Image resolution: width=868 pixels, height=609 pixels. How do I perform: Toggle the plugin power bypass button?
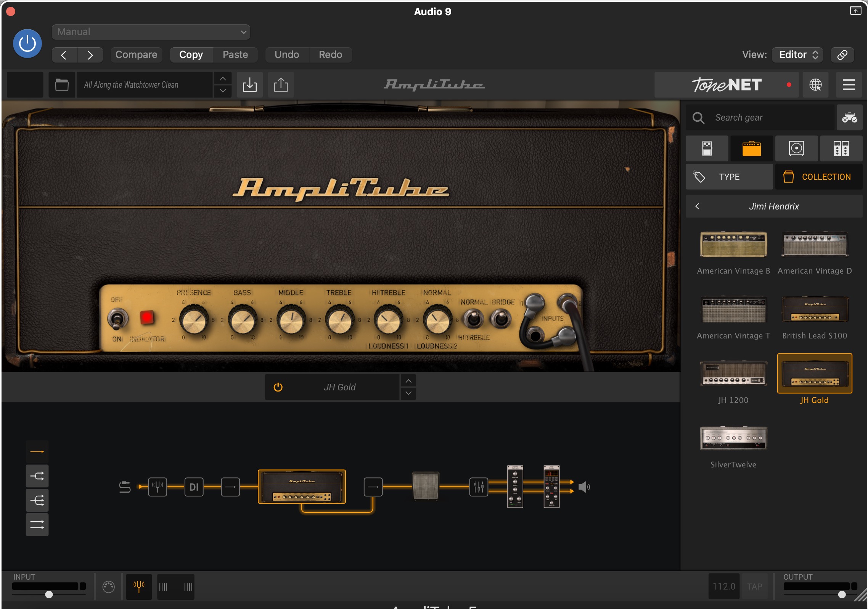coord(27,43)
